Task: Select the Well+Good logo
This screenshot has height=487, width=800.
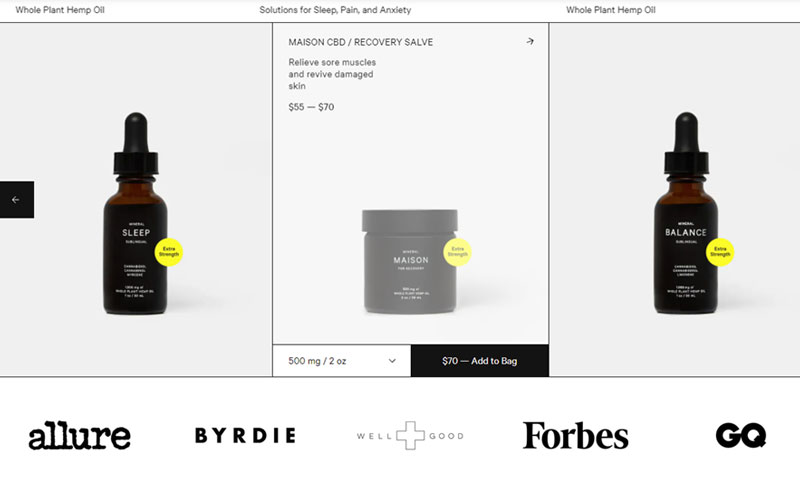Action: 410,435
